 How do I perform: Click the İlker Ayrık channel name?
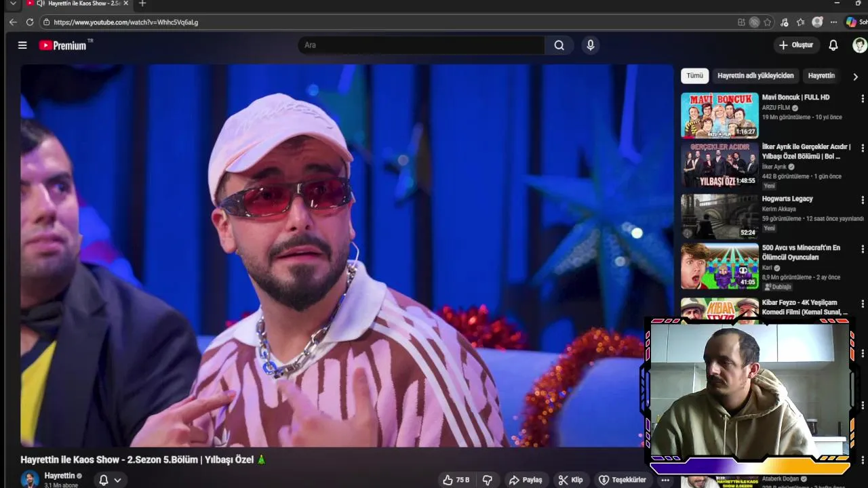[774, 167]
